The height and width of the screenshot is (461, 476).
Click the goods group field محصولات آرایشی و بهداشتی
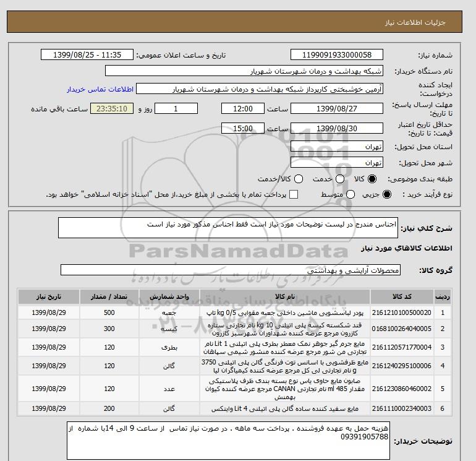click(x=231, y=270)
